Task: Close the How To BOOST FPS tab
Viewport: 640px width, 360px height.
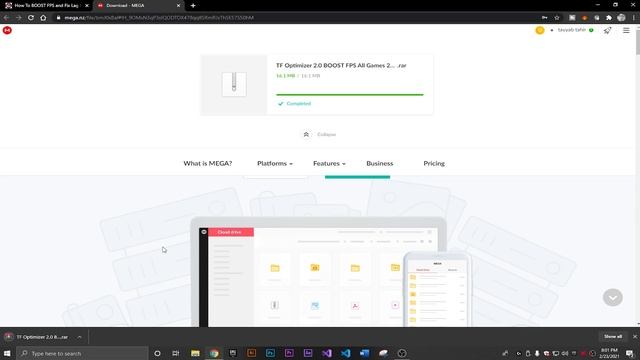Action: point(87,6)
